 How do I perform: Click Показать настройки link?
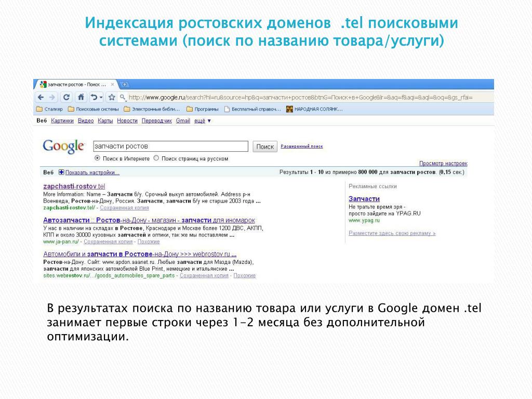pyautogui.click(x=92, y=172)
